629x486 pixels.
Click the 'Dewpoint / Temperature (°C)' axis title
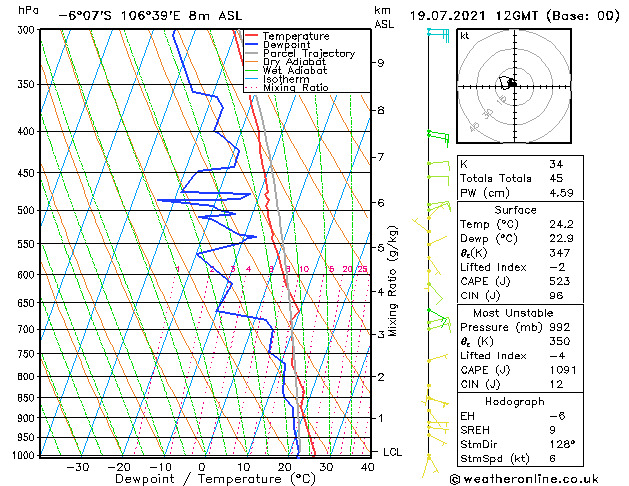(215, 479)
